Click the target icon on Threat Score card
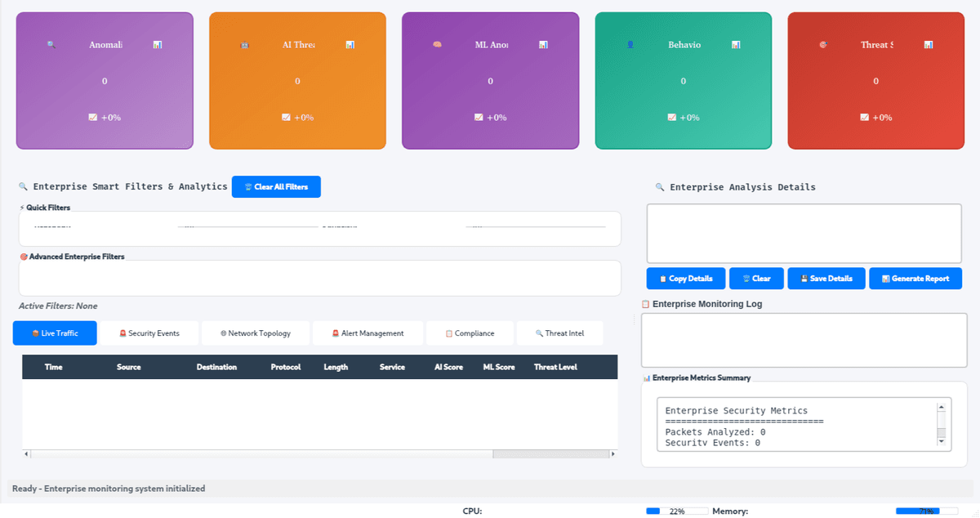980x518 pixels. pos(823,45)
